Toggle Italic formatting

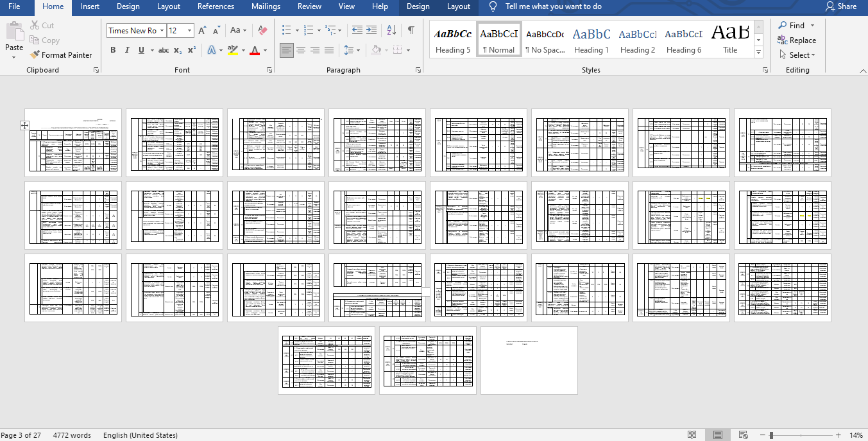point(127,50)
